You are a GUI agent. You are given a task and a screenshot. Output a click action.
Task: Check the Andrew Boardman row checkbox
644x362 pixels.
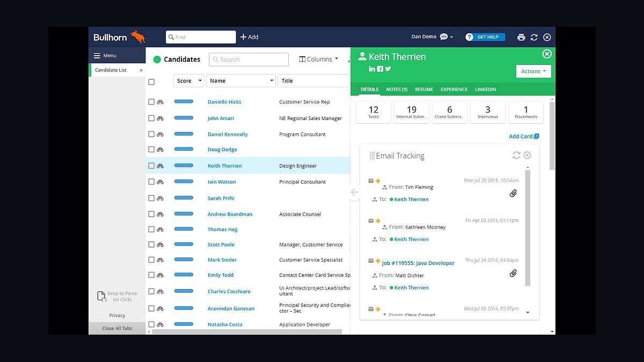pyautogui.click(x=151, y=214)
